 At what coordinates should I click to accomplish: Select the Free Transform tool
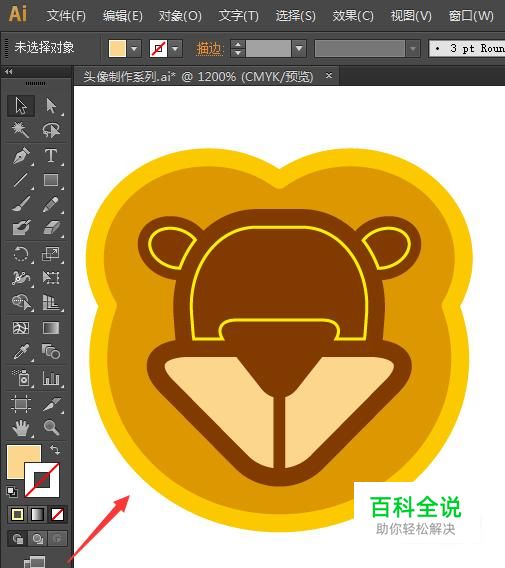(x=51, y=278)
